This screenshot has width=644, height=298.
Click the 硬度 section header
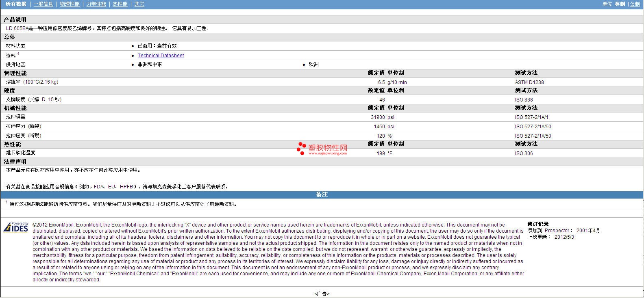(x=9, y=91)
